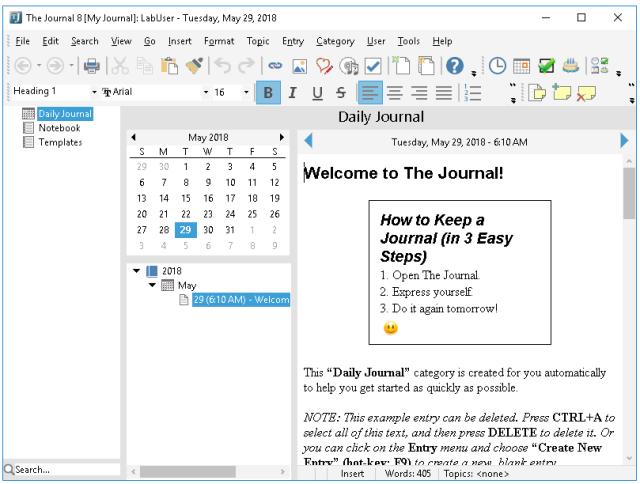Click the Cut scissors icon
This screenshot has height=484, width=640.
pyautogui.click(x=120, y=66)
